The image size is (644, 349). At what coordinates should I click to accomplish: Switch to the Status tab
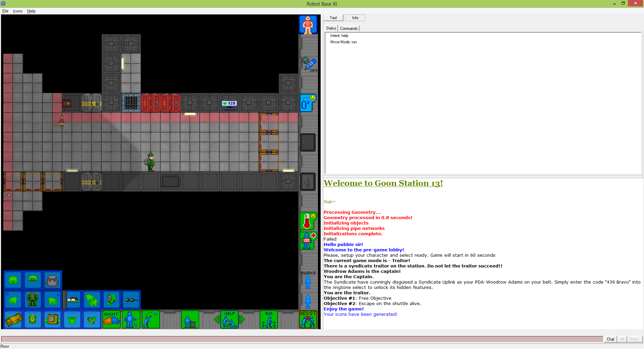coord(331,29)
